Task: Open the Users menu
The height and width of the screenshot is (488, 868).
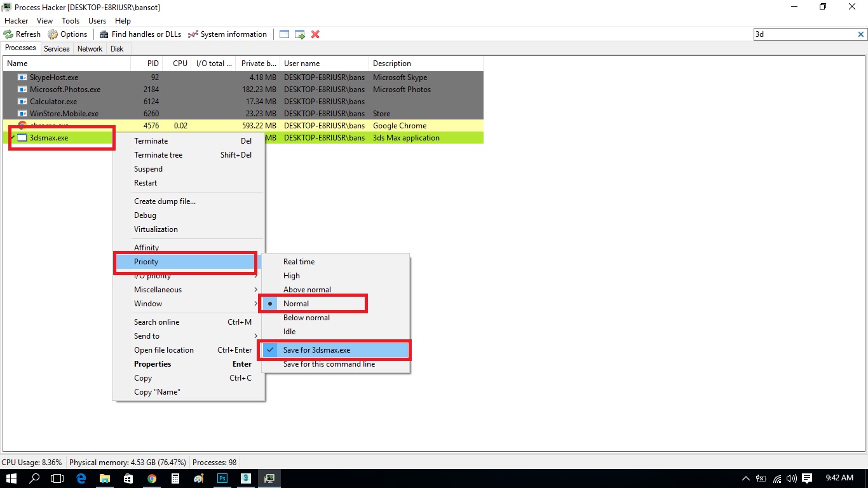Action: (x=97, y=21)
